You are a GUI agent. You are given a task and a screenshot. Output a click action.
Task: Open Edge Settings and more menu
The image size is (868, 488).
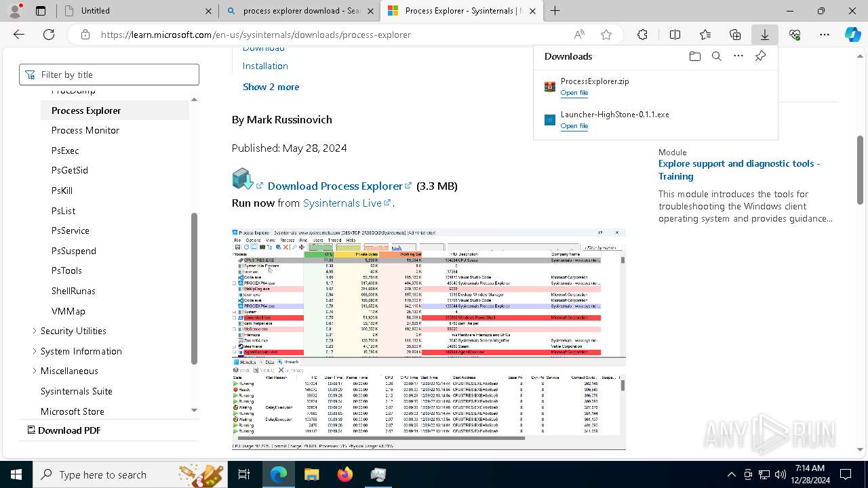pos(825,35)
